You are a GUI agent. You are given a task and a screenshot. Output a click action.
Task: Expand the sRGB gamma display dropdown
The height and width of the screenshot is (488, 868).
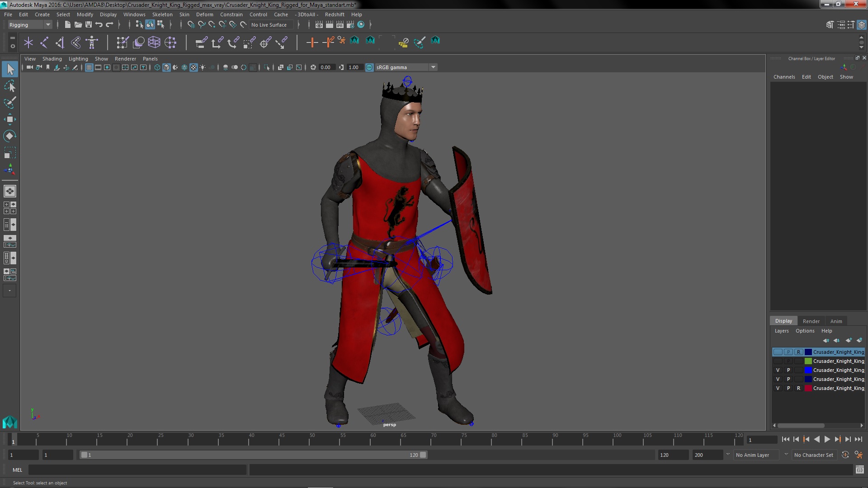(434, 67)
